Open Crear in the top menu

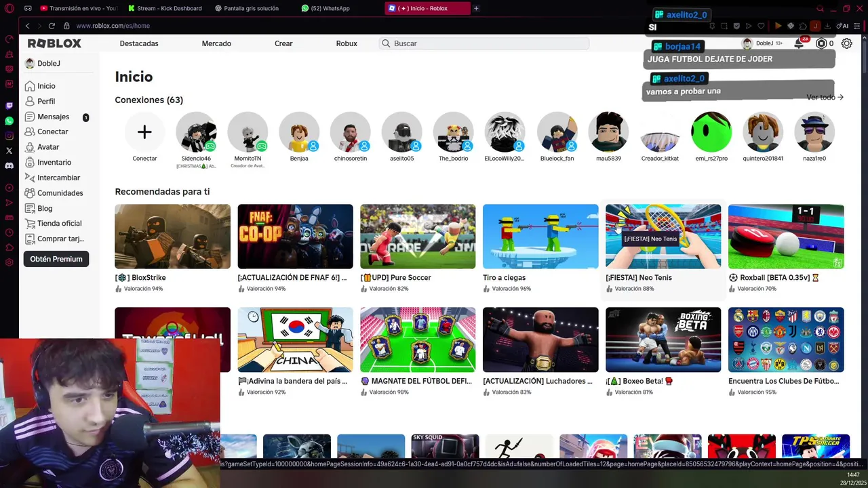point(283,43)
